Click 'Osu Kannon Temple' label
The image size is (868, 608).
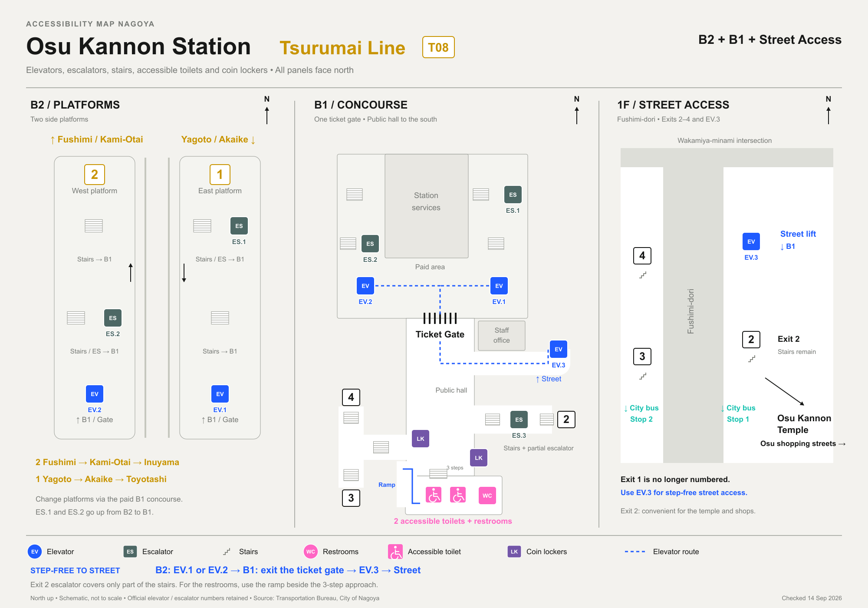click(804, 424)
